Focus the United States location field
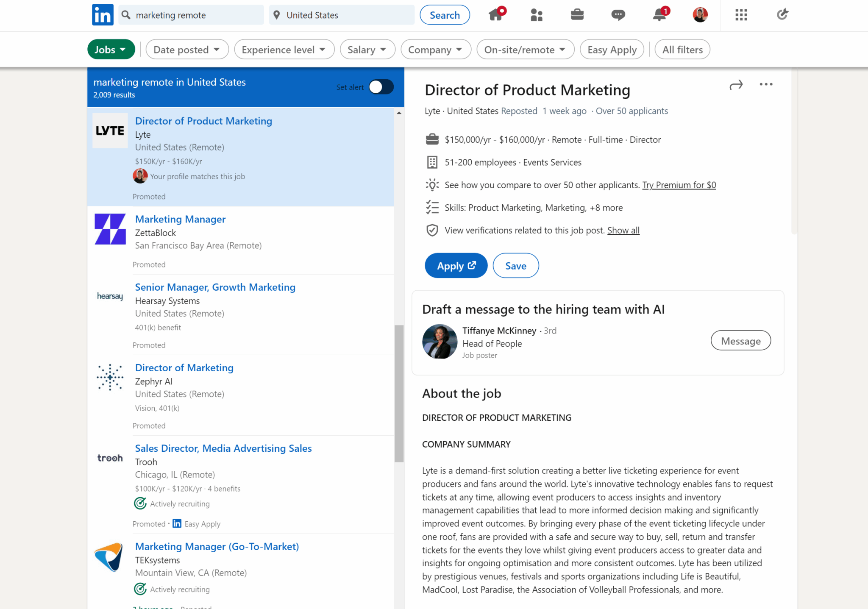The width and height of the screenshot is (868, 609). click(342, 15)
